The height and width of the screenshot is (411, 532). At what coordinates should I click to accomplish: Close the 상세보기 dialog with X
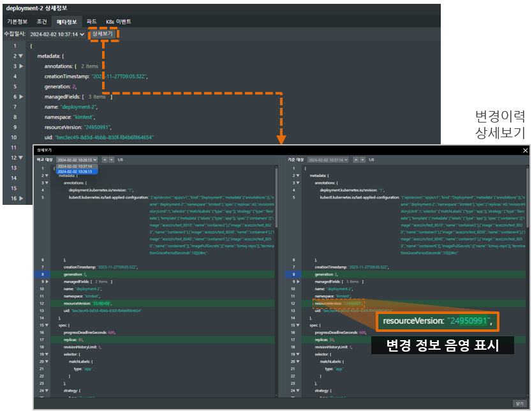pyautogui.click(x=525, y=151)
